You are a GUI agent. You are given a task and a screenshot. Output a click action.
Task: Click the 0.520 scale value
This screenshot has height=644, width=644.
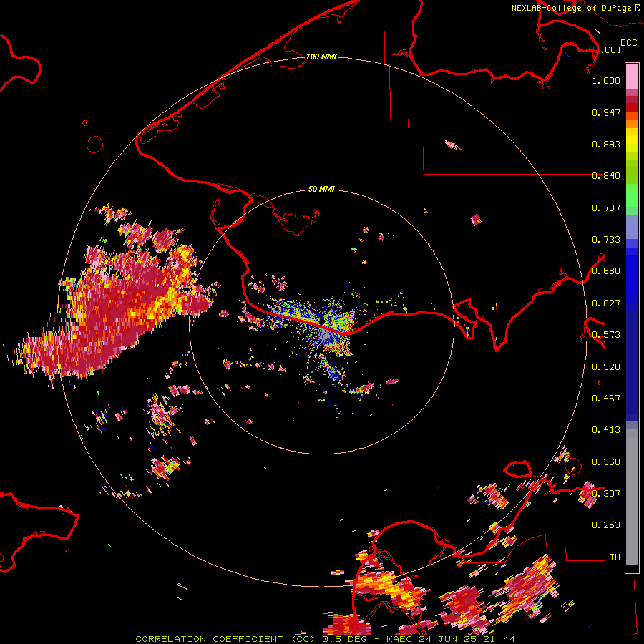[606, 367]
